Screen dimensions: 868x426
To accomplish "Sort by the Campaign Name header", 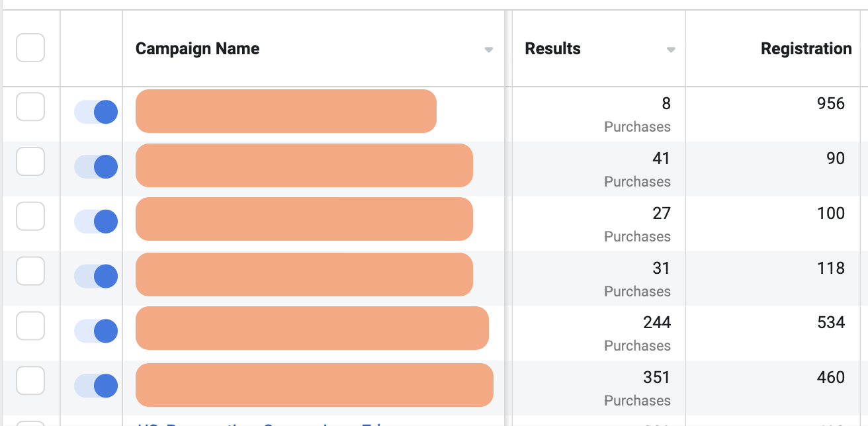I will point(197,48).
